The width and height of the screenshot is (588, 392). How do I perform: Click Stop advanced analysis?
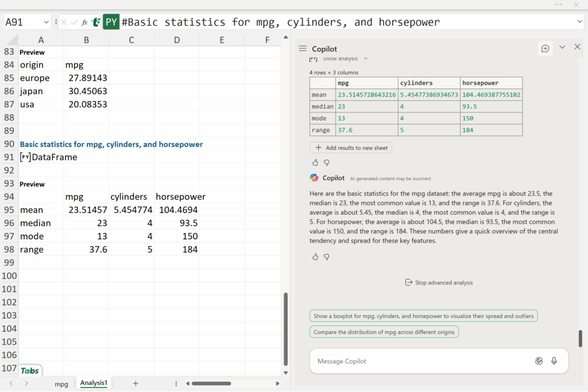[x=439, y=282]
